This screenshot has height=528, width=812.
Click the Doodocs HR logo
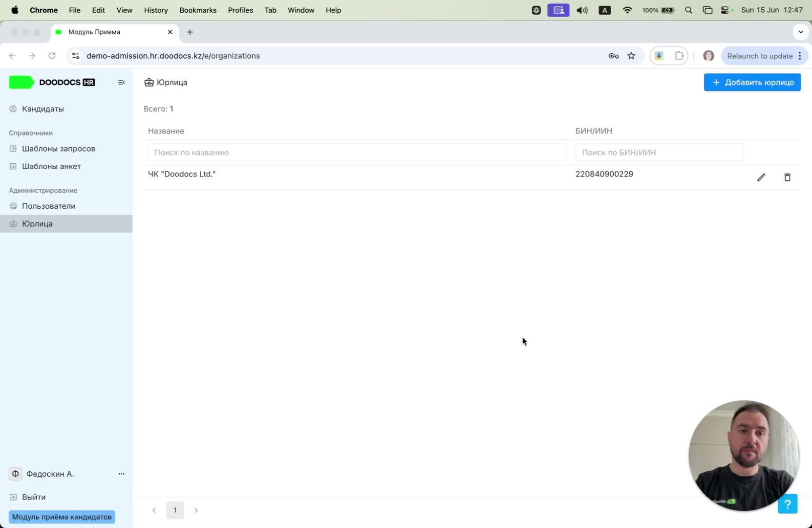coord(52,82)
